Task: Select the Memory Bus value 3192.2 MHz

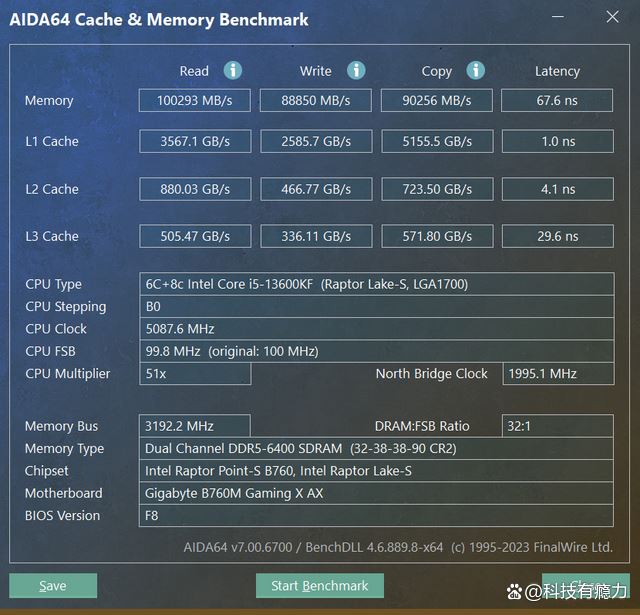Action: pos(195,426)
